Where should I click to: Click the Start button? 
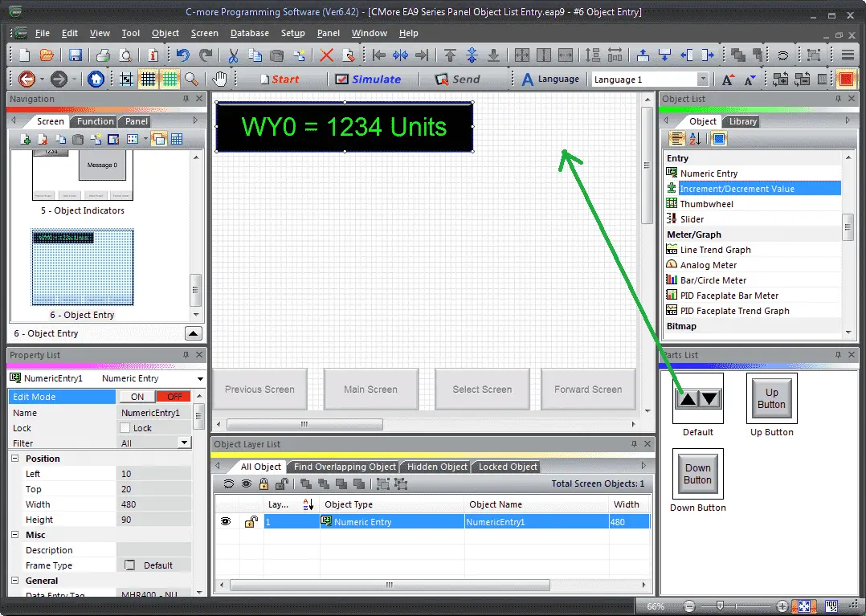point(280,79)
